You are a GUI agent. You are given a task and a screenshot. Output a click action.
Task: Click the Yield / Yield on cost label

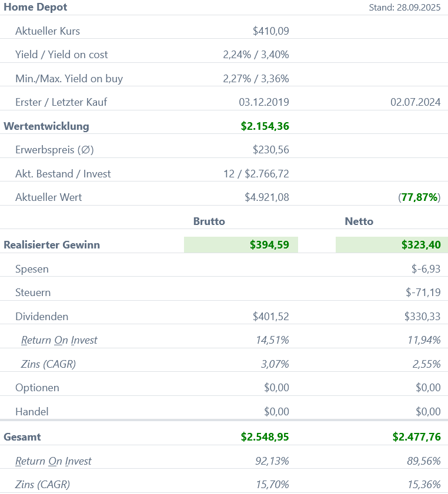pyautogui.click(x=62, y=55)
